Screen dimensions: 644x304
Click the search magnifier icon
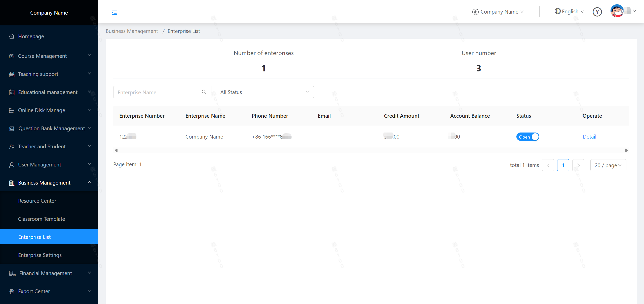click(204, 92)
